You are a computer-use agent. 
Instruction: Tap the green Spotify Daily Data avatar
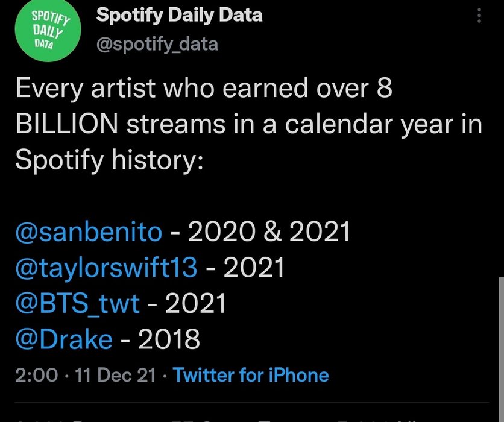pyautogui.click(x=48, y=30)
